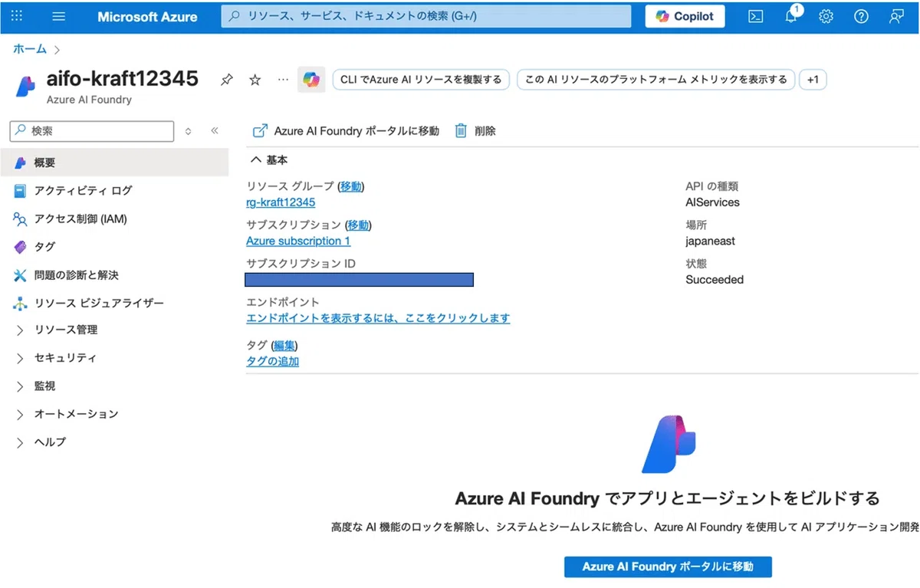This screenshot has height=588, width=920.
Task: Open the more options ellipsis by title
Action: pos(283,79)
